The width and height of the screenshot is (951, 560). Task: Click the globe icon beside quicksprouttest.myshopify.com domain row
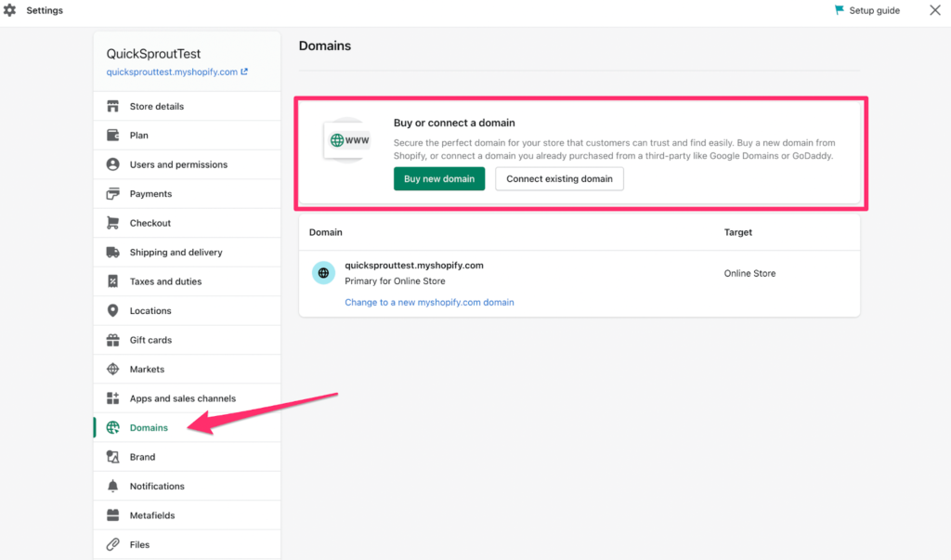[323, 273]
